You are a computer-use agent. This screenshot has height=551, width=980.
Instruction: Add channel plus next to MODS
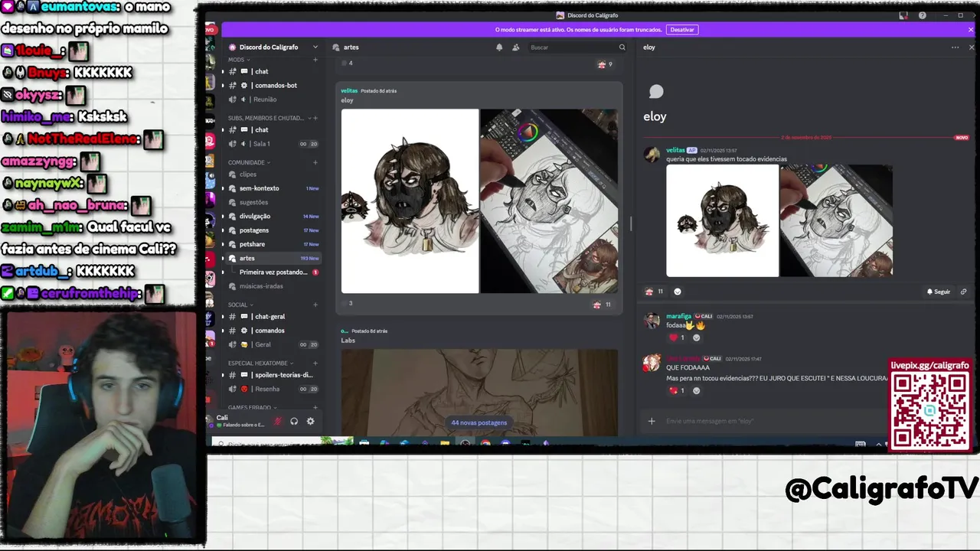(315, 60)
